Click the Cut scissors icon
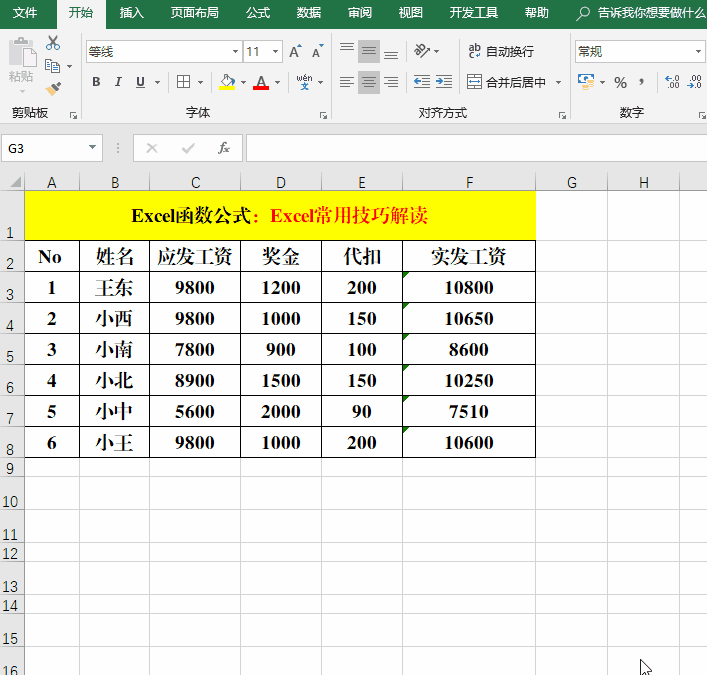The image size is (707, 675). pos(53,43)
